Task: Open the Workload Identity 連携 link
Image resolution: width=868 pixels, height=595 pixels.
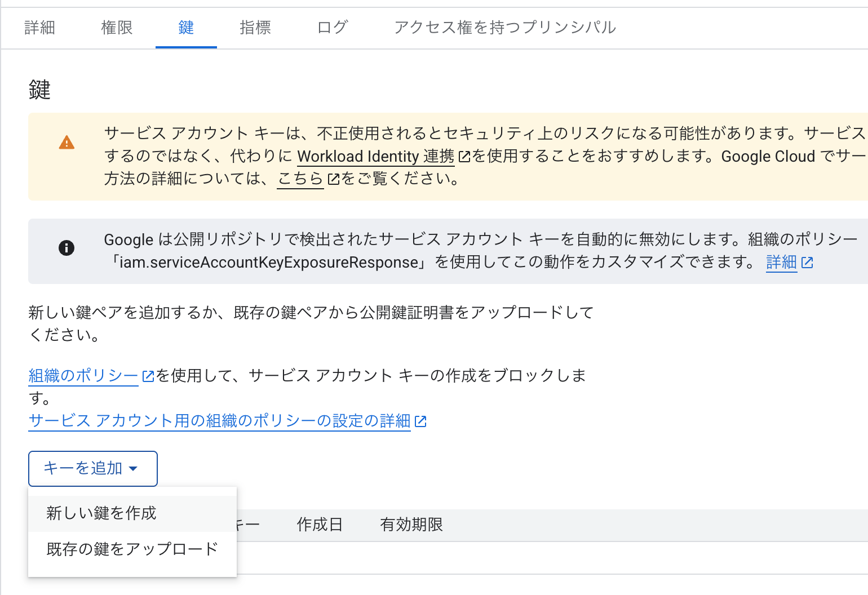Action: (375, 156)
